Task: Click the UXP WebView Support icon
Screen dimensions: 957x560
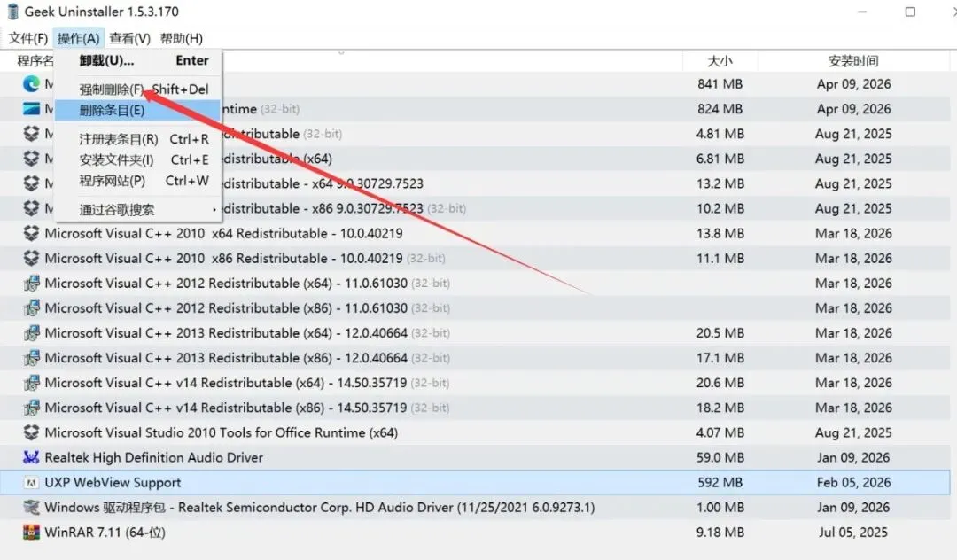Action: tap(31, 483)
